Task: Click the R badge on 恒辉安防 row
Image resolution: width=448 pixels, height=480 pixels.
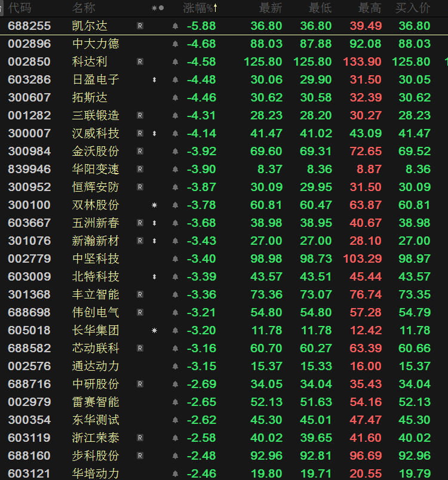Action: click(x=140, y=187)
